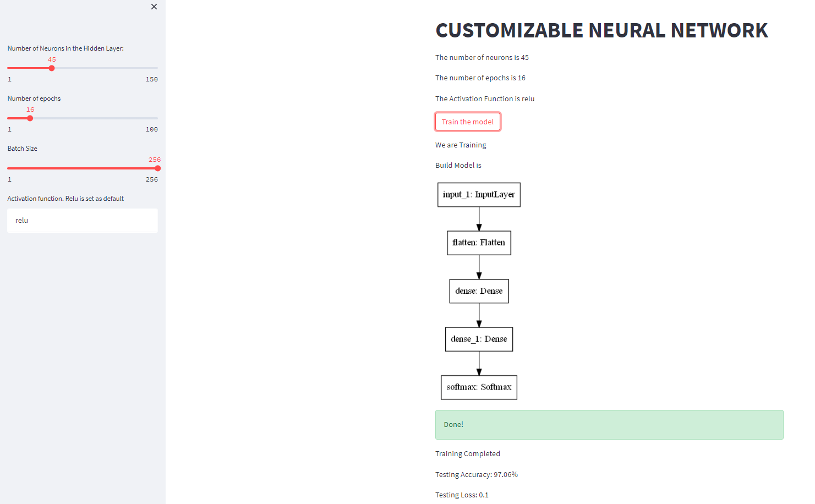Open the activation function dropdown

pyautogui.click(x=82, y=220)
